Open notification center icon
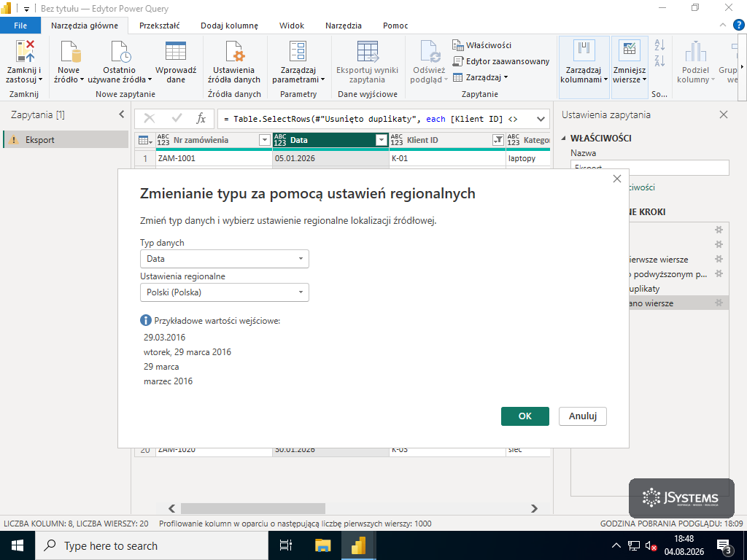Screen dimensions: 747x560 [724, 546]
